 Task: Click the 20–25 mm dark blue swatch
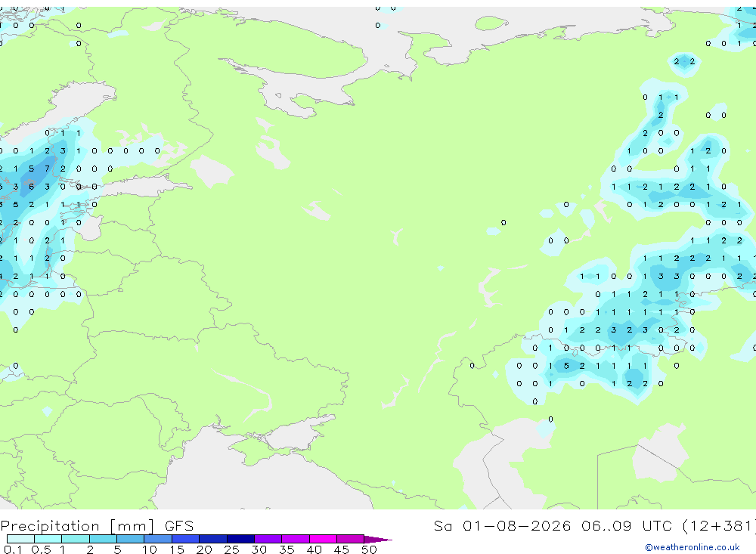point(213,539)
